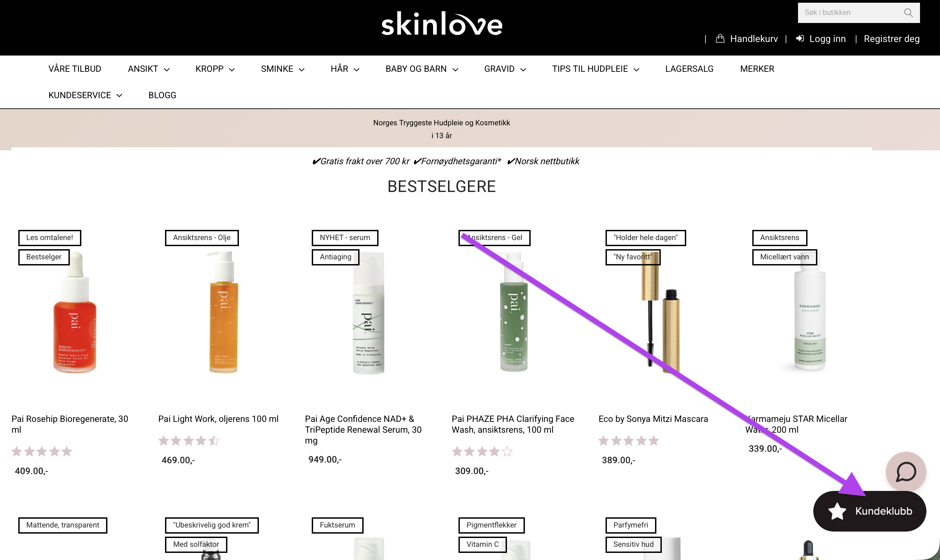Open Pai Light Work oljerens product link
The height and width of the screenshot is (560, 940).
tap(218, 419)
